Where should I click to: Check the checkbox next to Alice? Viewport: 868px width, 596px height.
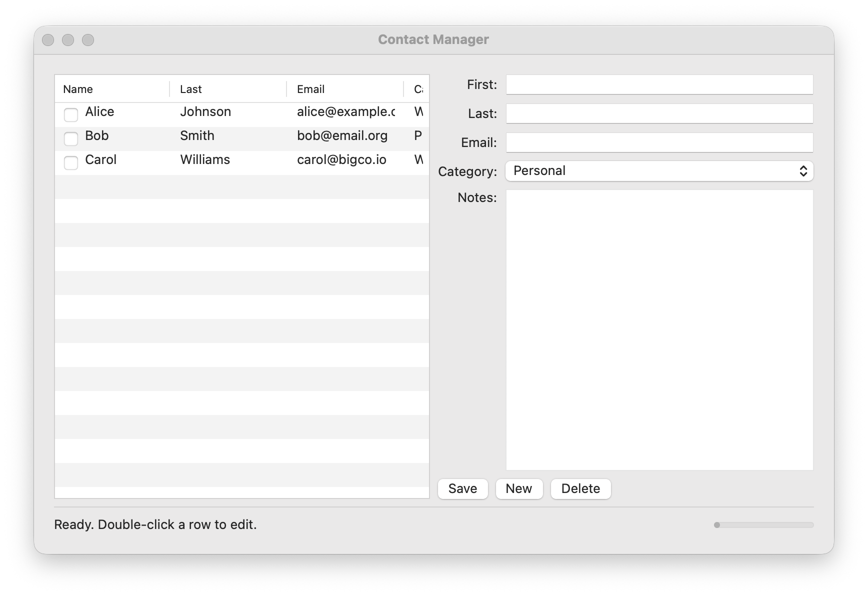pyautogui.click(x=71, y=115)
